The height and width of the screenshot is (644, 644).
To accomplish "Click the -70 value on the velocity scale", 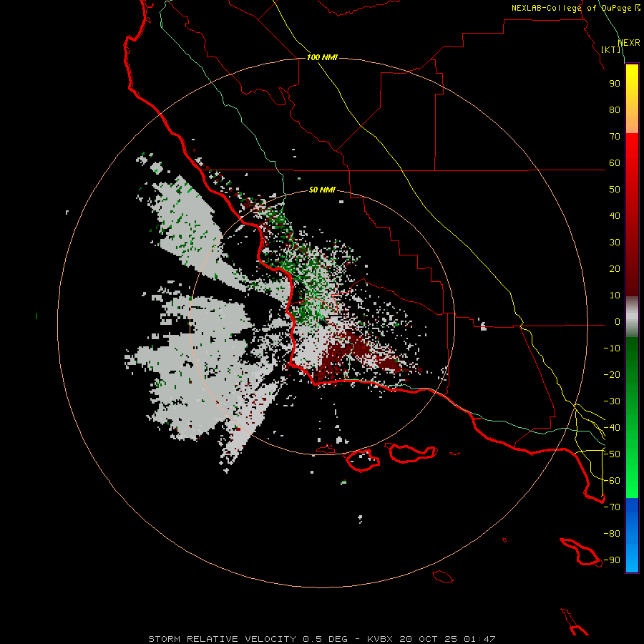I will tap(612, 507).
